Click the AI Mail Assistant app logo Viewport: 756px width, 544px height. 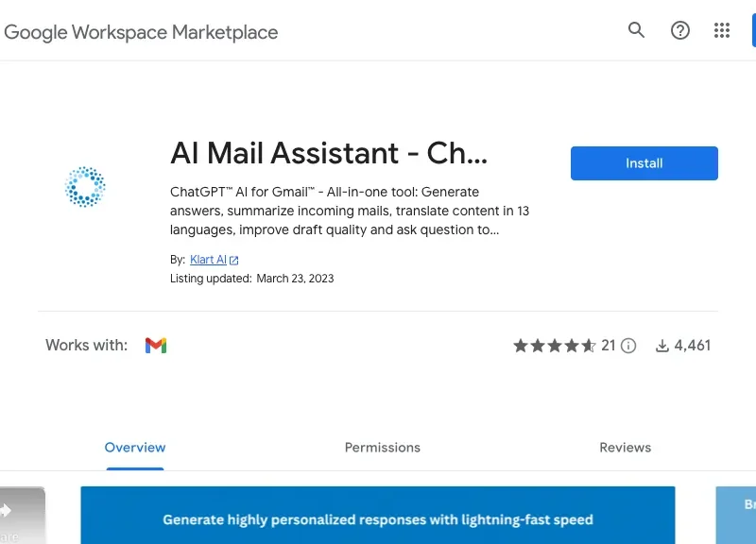tap(85, 186)
